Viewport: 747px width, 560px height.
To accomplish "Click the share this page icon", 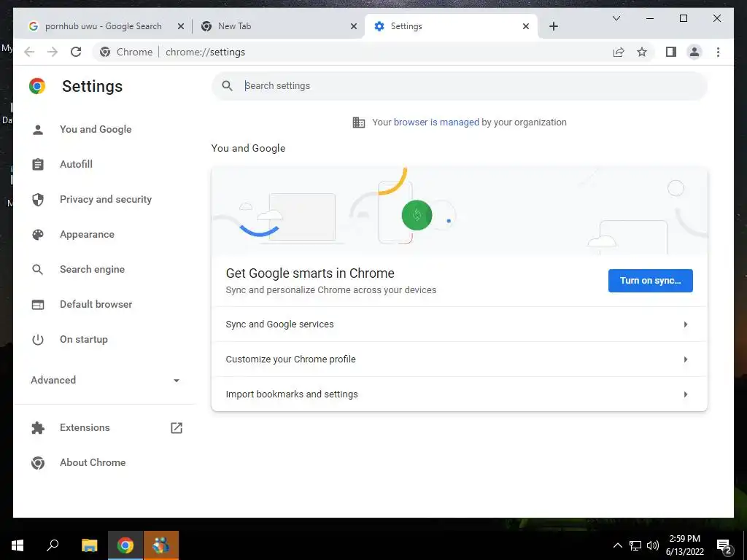I will 619,52.
